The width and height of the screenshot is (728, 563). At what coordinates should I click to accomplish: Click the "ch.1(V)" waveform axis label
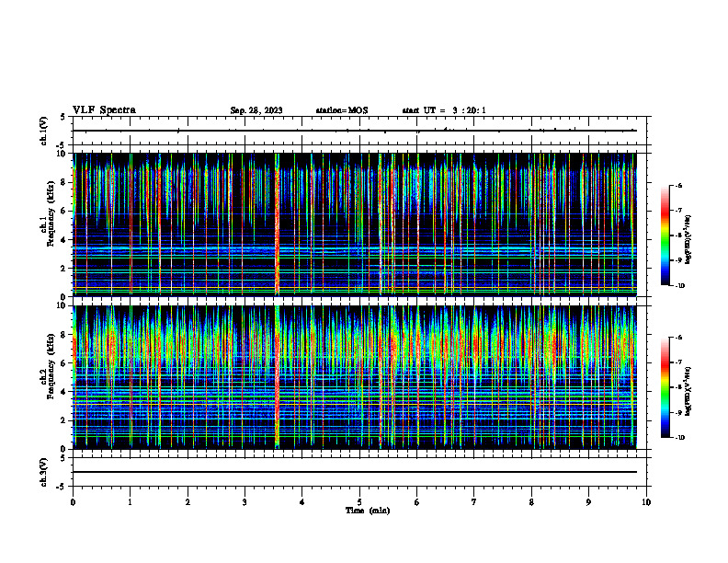pos(44,131)
